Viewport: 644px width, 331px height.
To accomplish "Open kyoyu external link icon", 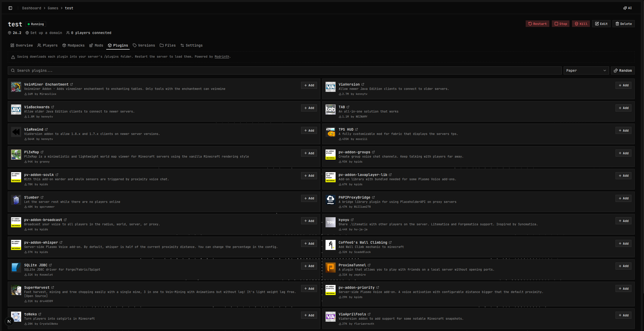I will point(352,220).
